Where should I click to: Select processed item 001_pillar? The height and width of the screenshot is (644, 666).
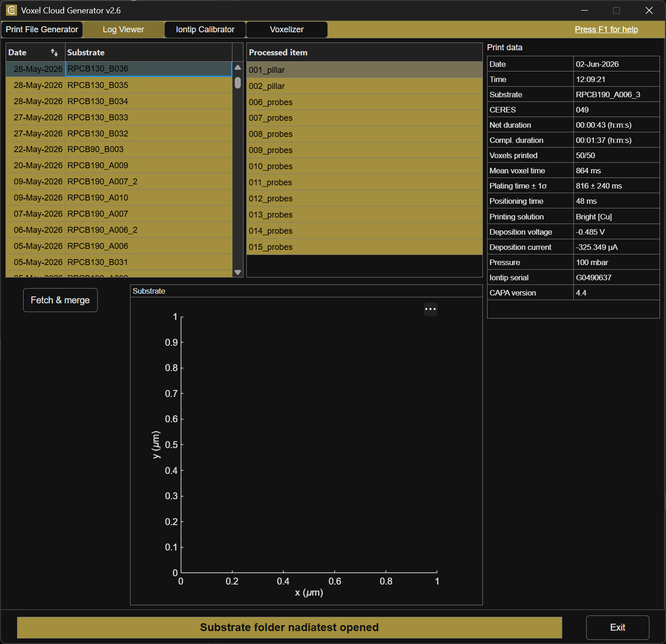[364, 70]
